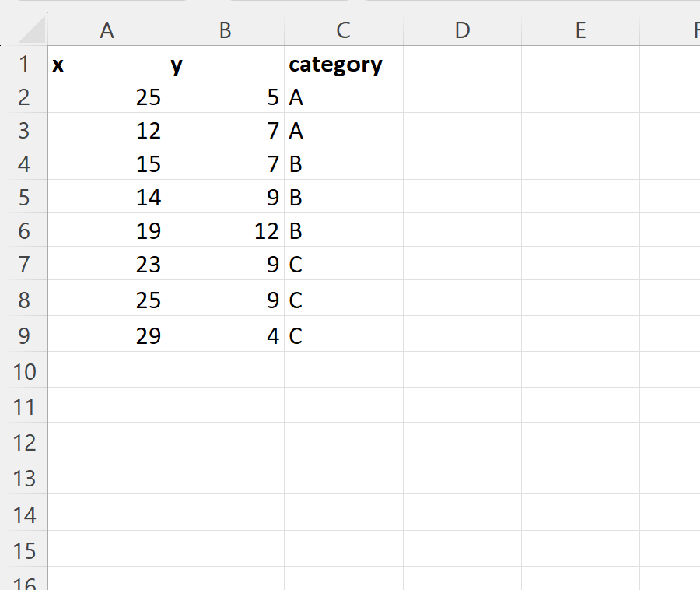Select column C header
This screenshot has width=700, height=590.
coord(343,30)
